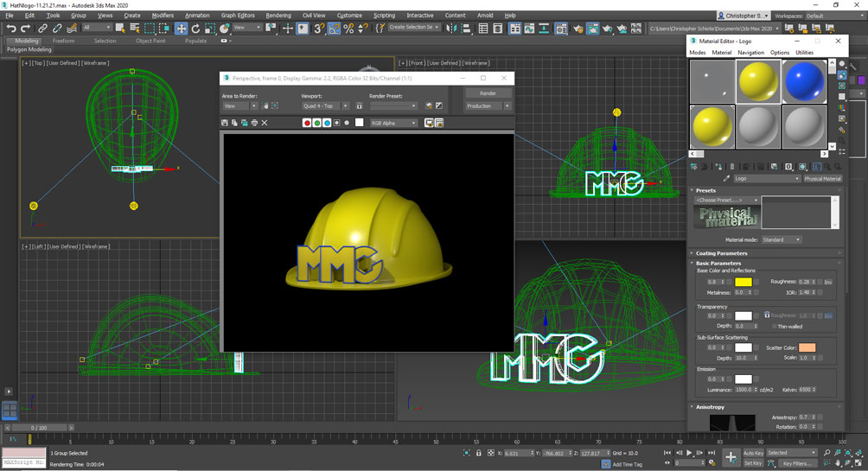
Task: Open Render Setup teapot icon
Action: 578,29
